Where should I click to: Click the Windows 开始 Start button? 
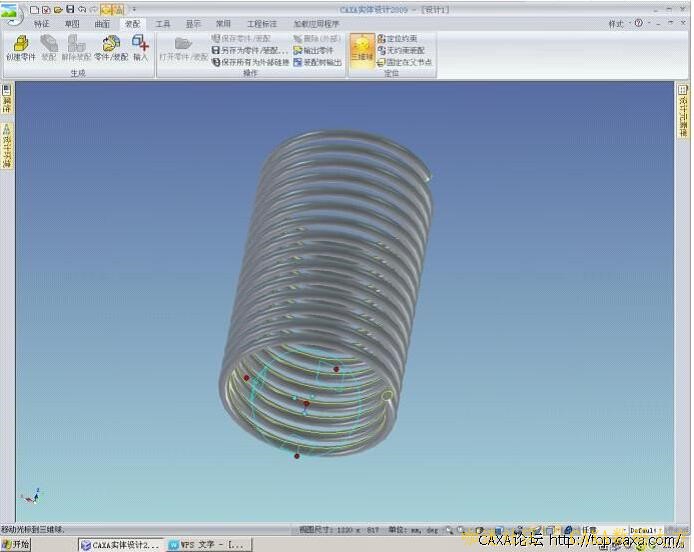coord(16,544)
